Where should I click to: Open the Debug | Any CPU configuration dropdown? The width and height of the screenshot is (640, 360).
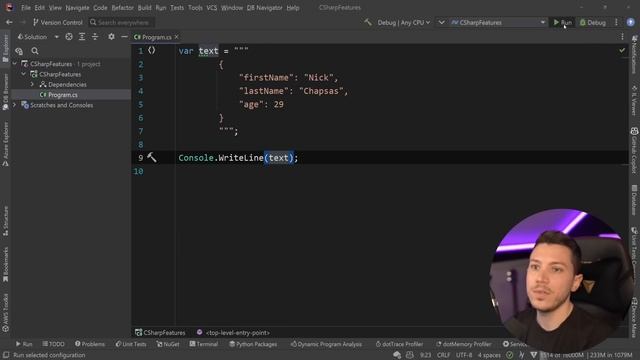click(404, 22)
